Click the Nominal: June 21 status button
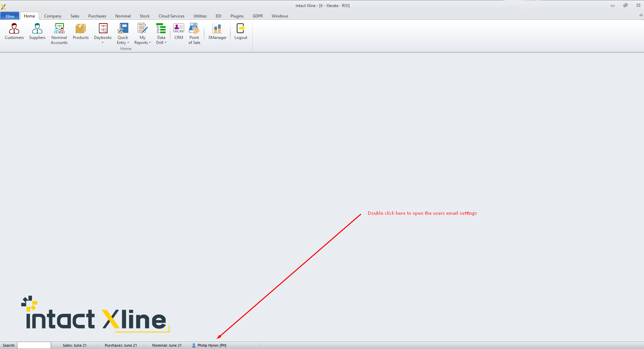Viewport: 644px width, 349px height. (167, 345)
